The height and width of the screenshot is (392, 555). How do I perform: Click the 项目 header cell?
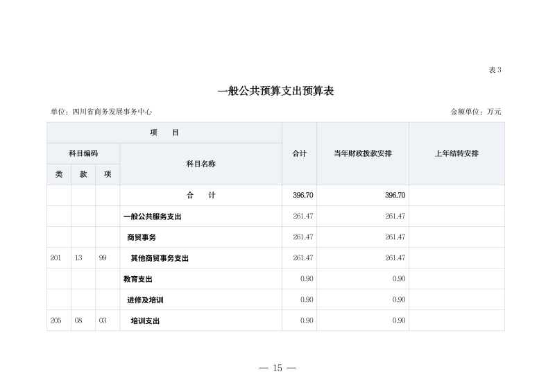click(164, 133)
